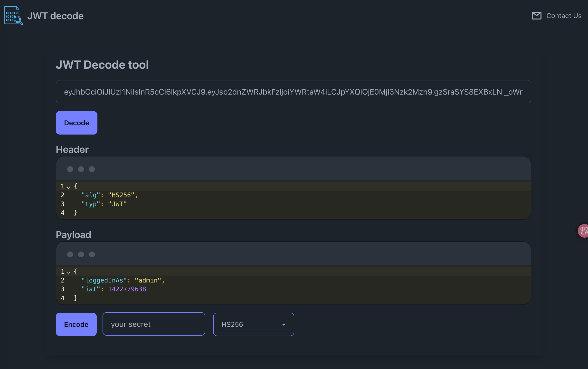Click line number 4 in Header editor
The height and width of the screenshot is (369, 588).
tap(63, 213)
